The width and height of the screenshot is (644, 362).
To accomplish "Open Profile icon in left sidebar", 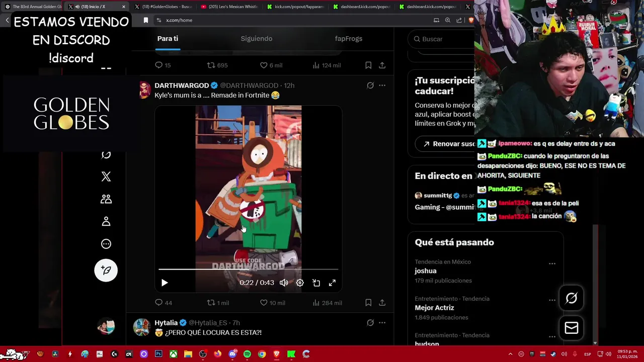I will pyautogui.click(x=106, y=221).
